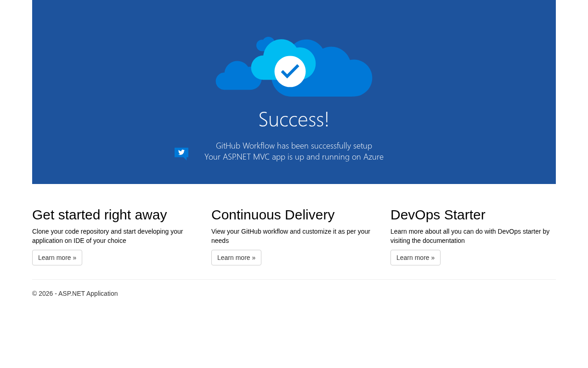Select the GitHub Workflow successfully setup message
This screenshot has height=368, width=588.
pos(294,145)
